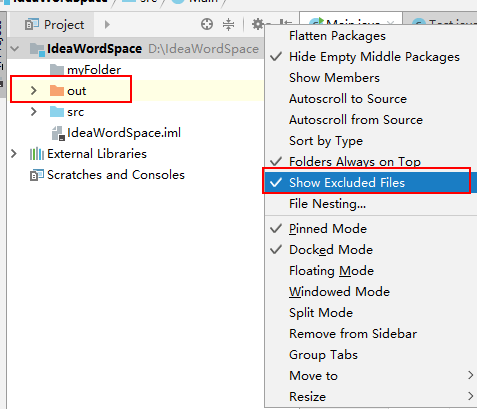Toggle Folders Always on Top option
Screen dimensions: 477x409
click(371, 162)
